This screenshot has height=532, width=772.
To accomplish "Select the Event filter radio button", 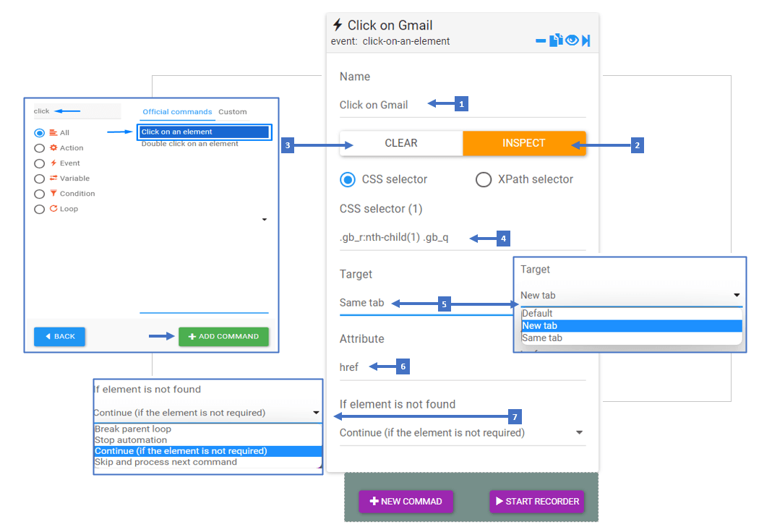I will pyautogui.click(x=39, y=163).
